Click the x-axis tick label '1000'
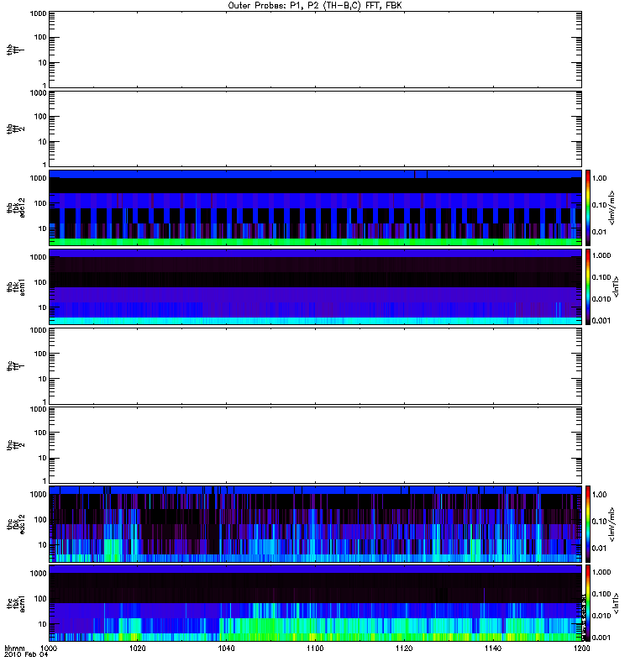This screenshot has width=630, height=672. (49, 648)
